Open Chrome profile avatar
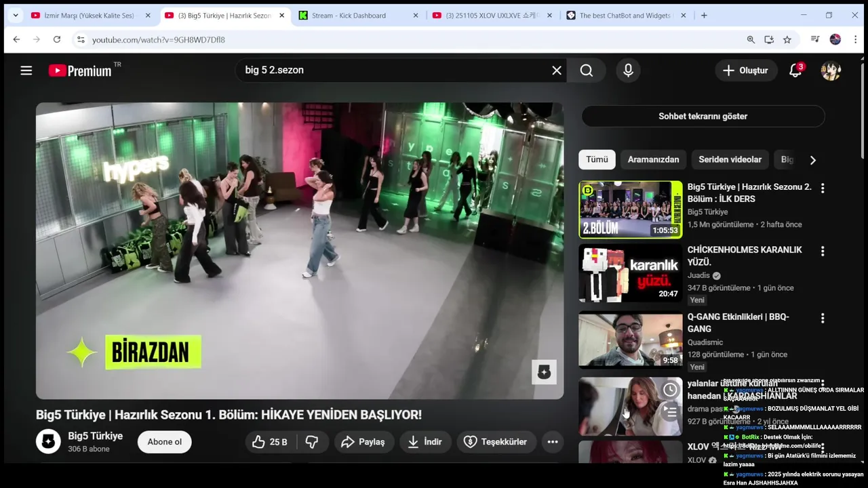The width and height of the screenshot is (868, 488). 835,40
